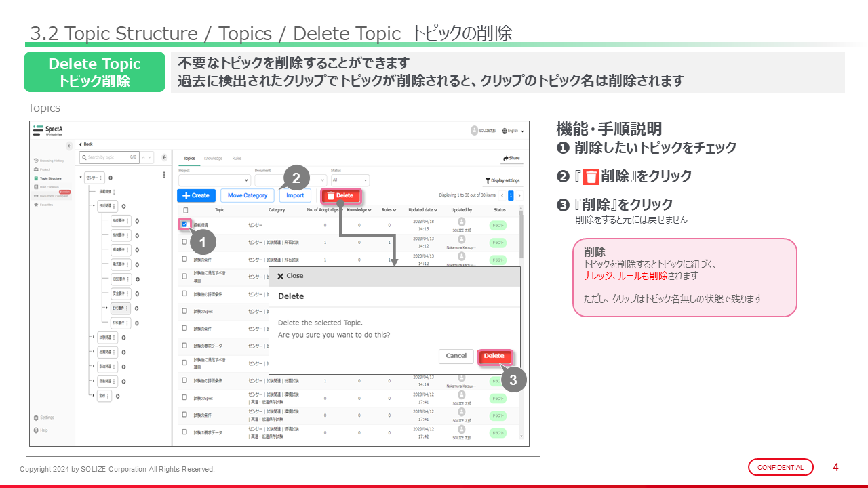Open the English language dropdown
Screen dimensions: 868x488
(x=512, y=131)
